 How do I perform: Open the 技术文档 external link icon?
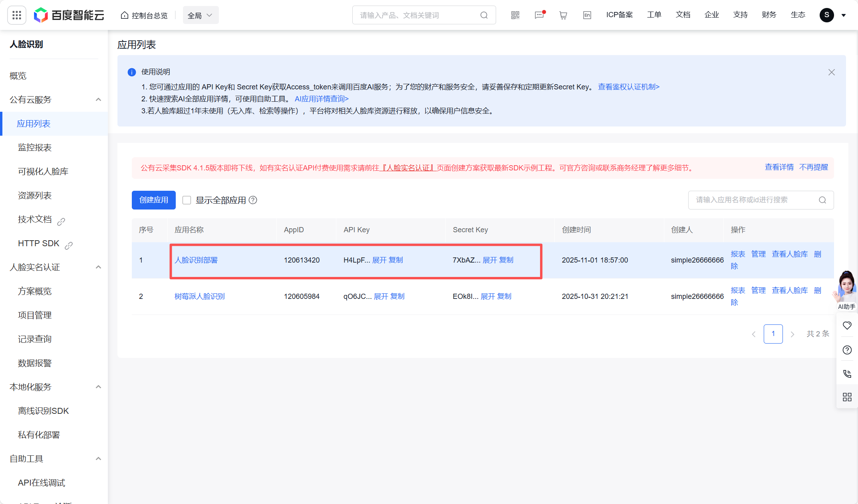coord(61,221)
